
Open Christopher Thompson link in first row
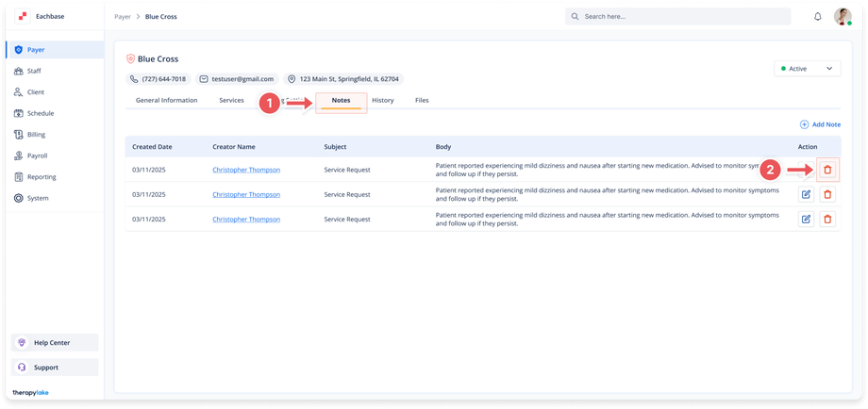pos(245,170)
